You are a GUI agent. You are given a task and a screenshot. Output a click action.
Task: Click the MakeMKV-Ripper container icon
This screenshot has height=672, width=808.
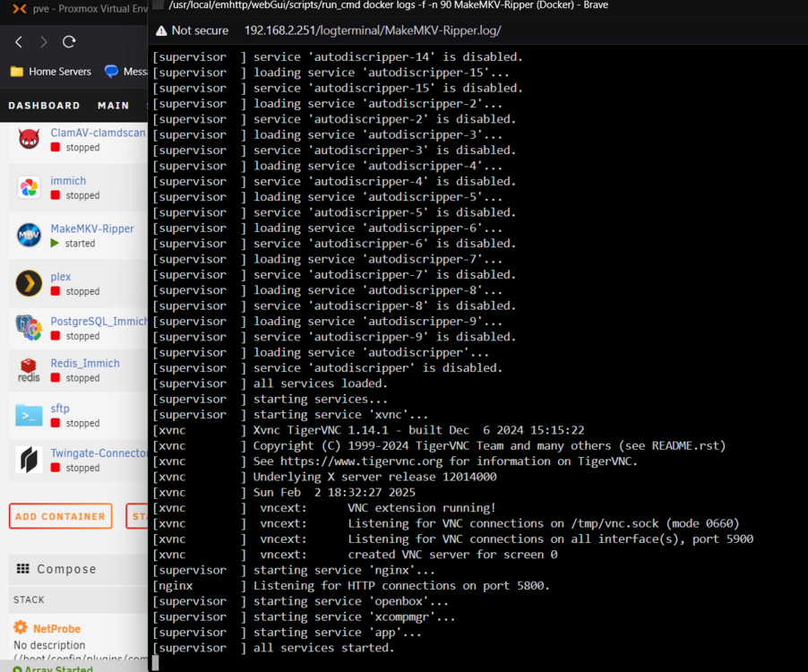[x=29, y=235]
